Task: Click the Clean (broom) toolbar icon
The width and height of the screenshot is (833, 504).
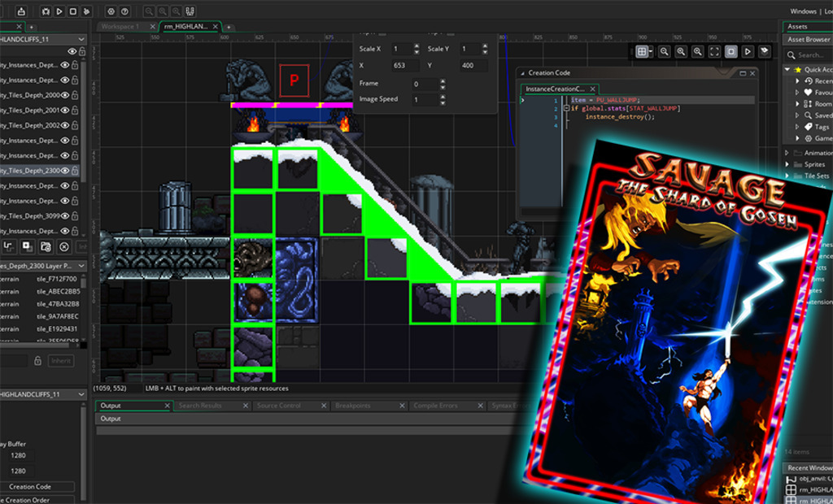Action: (x=87, y=12)
